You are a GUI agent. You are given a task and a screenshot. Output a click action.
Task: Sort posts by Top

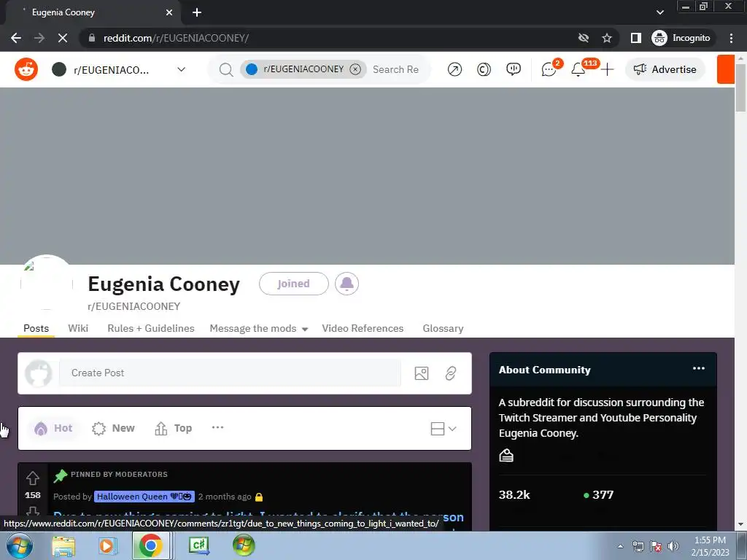coord(174,428)
